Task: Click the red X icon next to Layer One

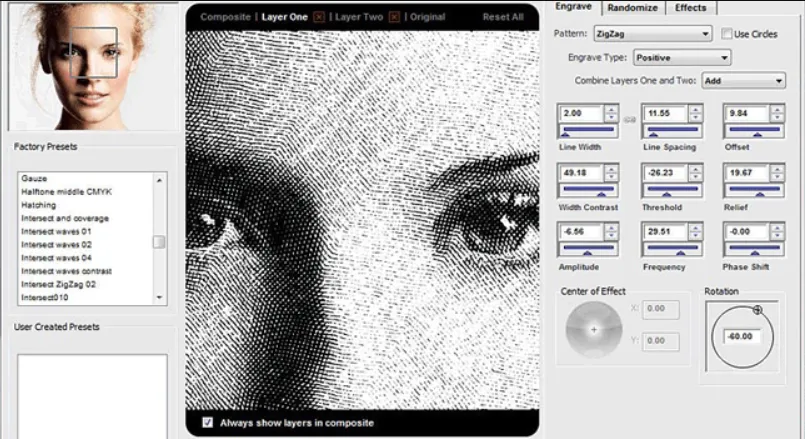Action: [x=319, y=17]
